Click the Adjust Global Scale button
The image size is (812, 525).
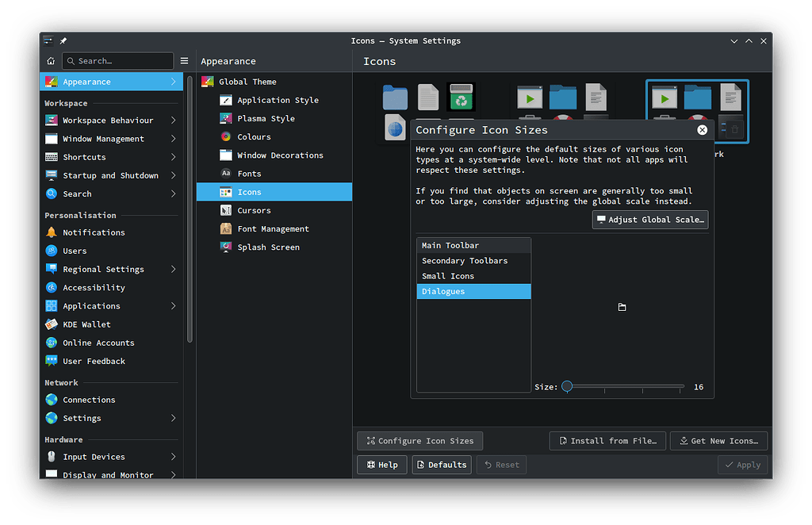[649, 220]
